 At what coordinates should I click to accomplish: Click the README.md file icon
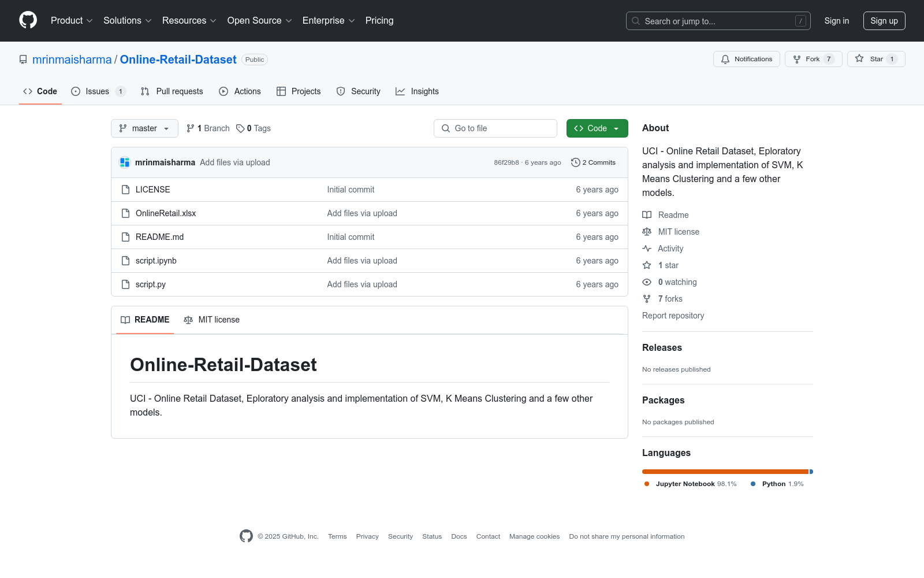point(125,237)
